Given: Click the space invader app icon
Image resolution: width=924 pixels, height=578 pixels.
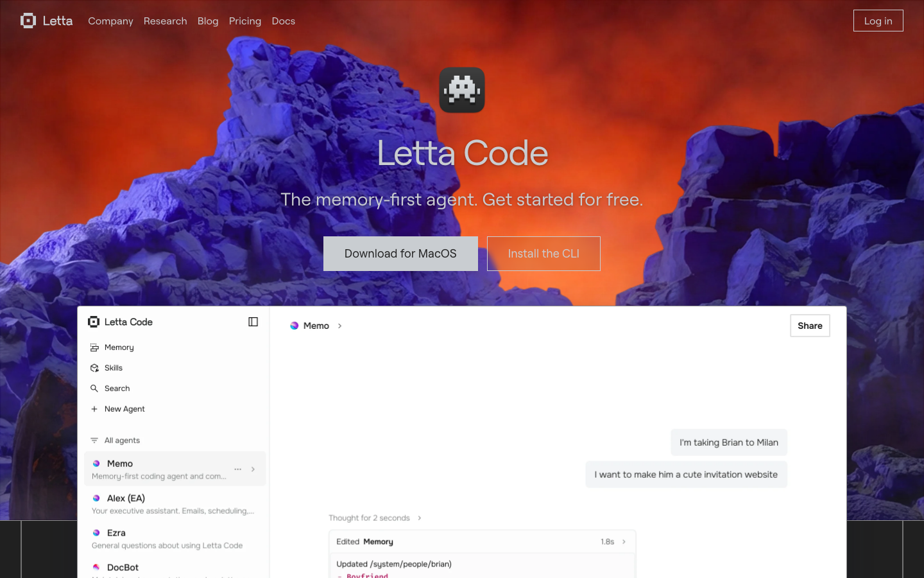Looking at the screenshot, I should point(462,90).
